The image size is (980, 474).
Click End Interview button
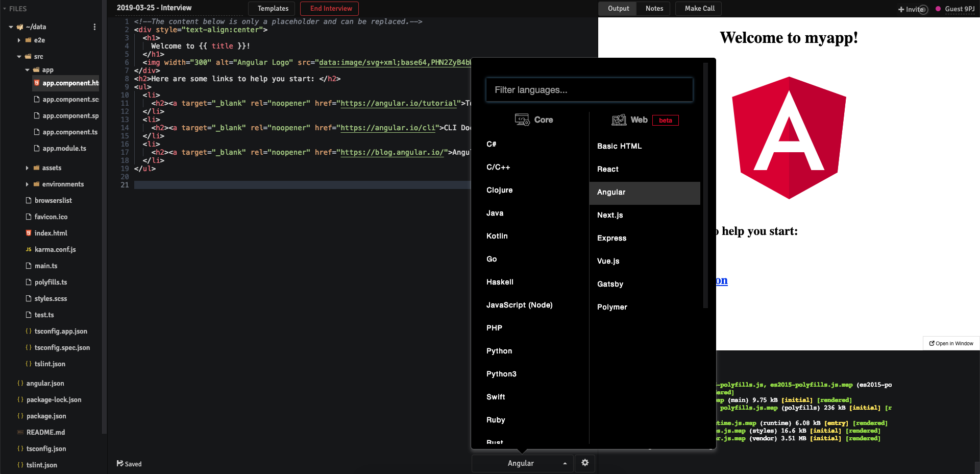330,9
